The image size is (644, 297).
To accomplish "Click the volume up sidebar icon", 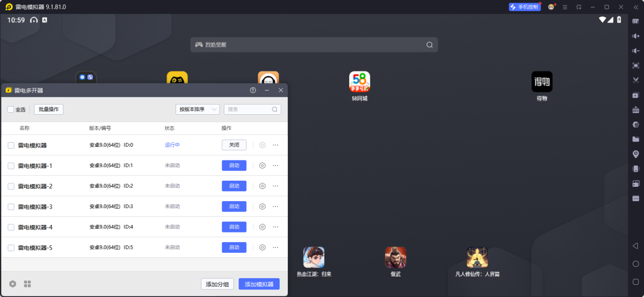I will pyautogui.click(x=635, y=36).
